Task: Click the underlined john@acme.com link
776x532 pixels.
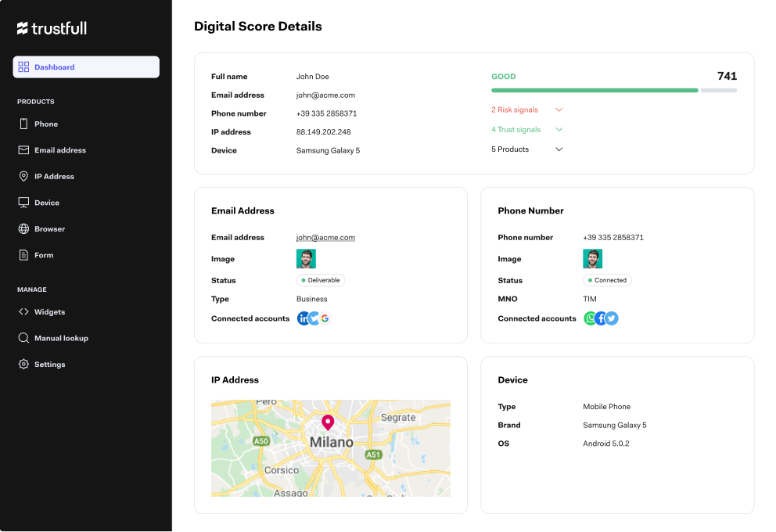Action: tap(325, 238)
